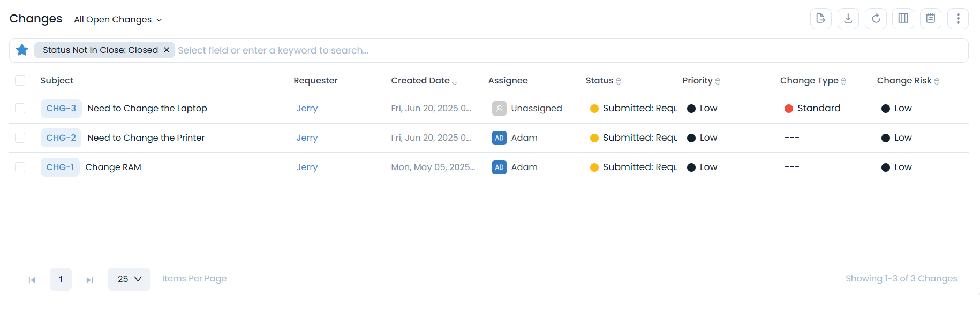
Task: Click the AD avatar in CHG-1 row
Action: point(499,167)
